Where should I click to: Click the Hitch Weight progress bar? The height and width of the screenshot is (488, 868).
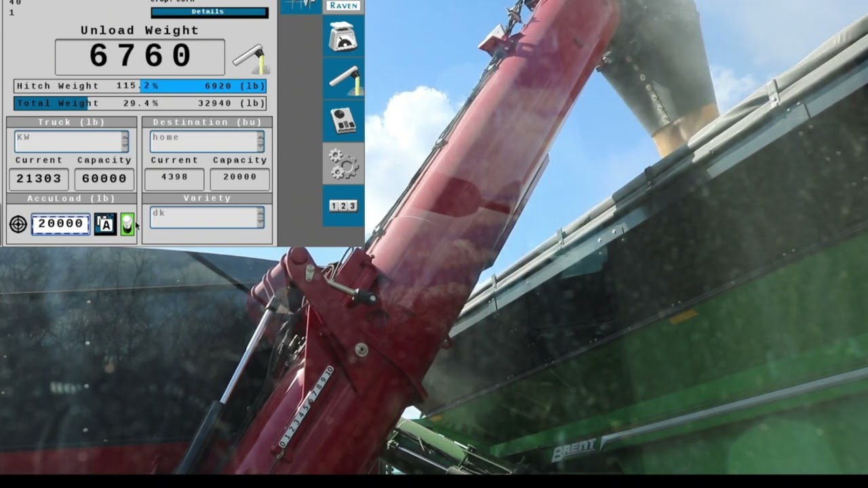pyautogui.click(x=140, y=86)
